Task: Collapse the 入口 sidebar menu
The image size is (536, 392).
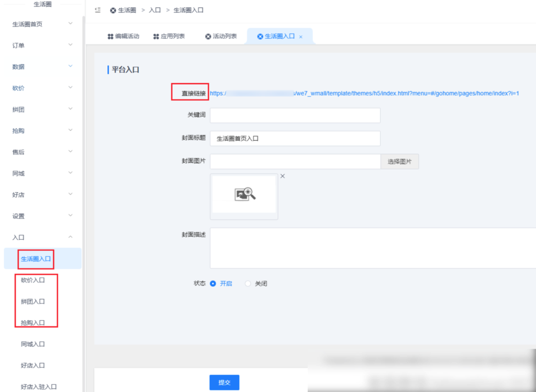Action: (x=71, y=237)
